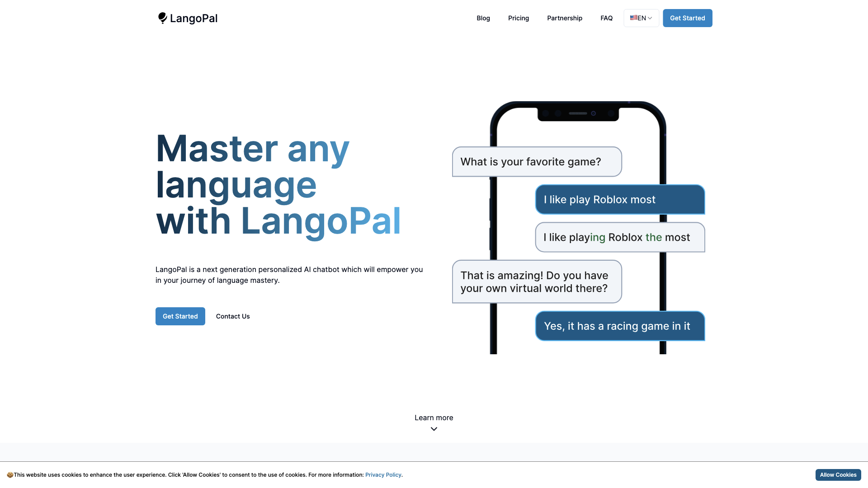Screen dimensions: 868x488
Task: Click the Contact Us button
Action: (232, 316)
